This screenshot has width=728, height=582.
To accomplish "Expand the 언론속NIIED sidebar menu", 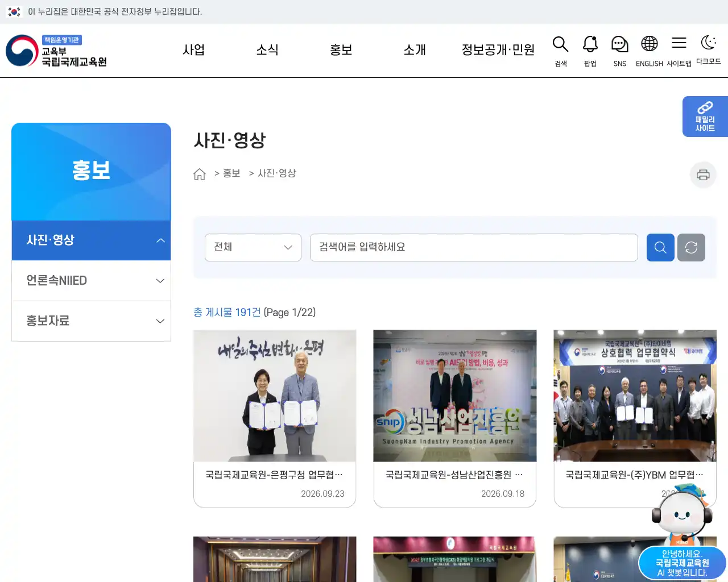I will [91, 281].
